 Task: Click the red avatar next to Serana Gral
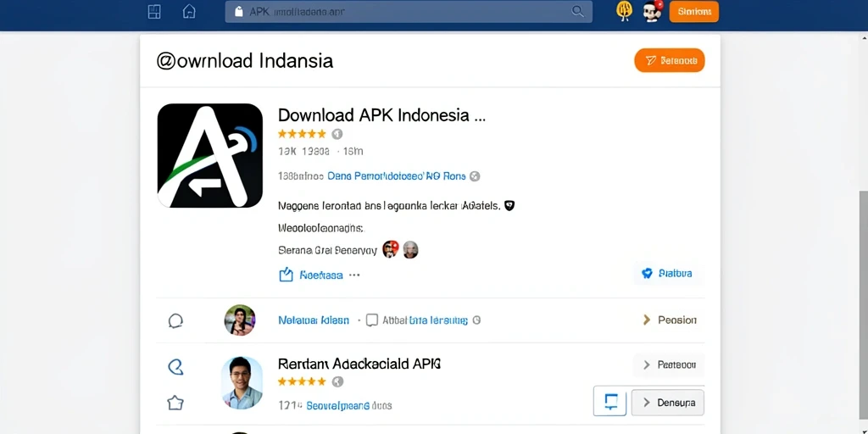click(x=390, y=250)
